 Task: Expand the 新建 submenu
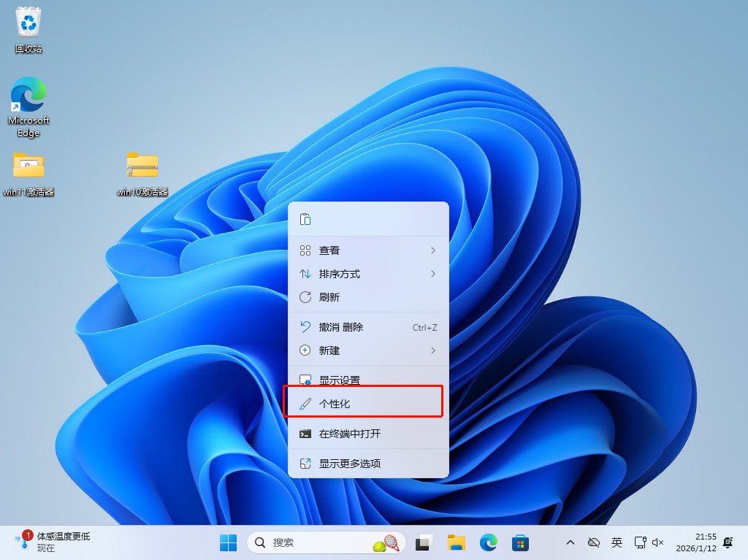(x=368, y=350)
